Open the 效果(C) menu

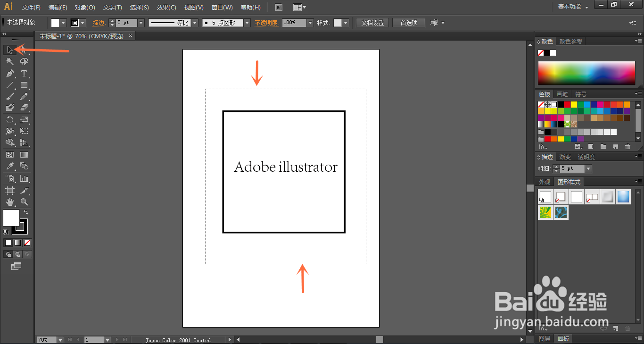[166, 8]
